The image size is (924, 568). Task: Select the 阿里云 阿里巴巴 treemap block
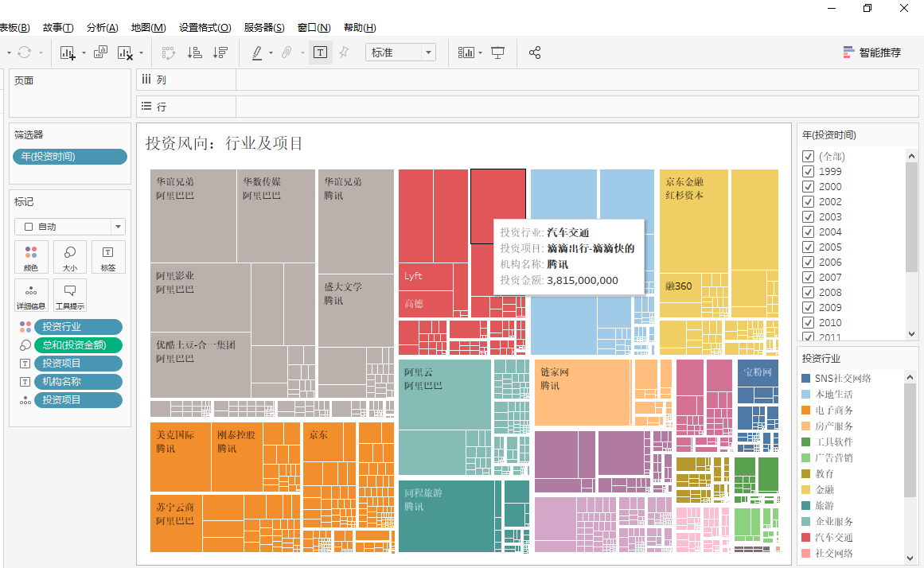[445, 395]
